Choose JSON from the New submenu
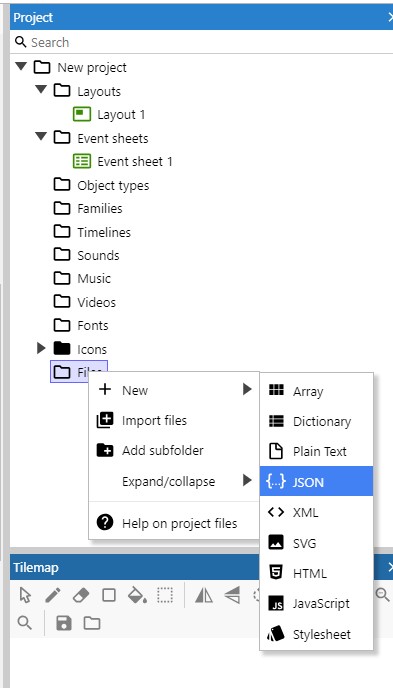 [316, 482]
